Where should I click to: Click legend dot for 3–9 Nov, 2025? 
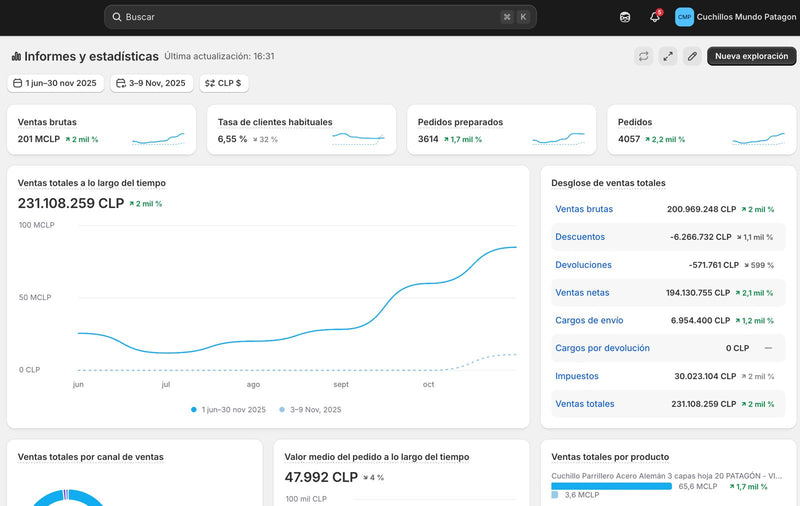pyautogui.click(x=282, y=410)
